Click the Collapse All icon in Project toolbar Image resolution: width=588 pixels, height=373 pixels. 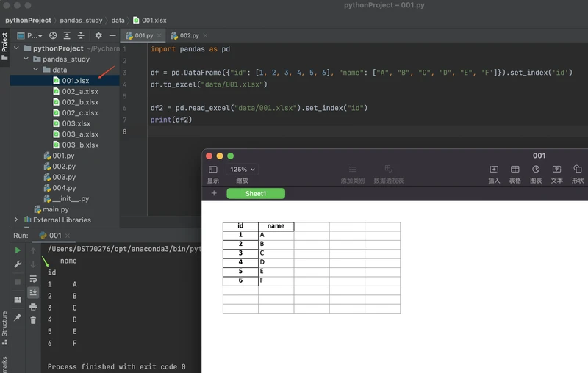point(81,35)
